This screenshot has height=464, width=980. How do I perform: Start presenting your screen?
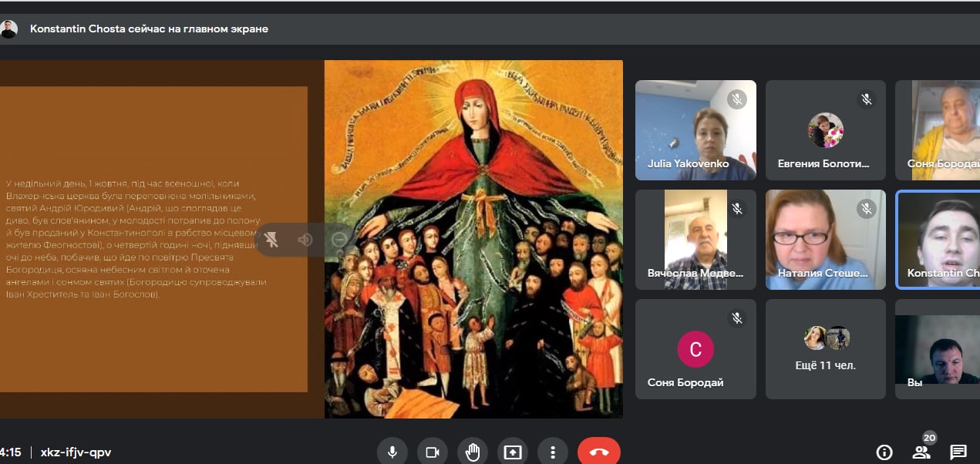coord(513,452)
